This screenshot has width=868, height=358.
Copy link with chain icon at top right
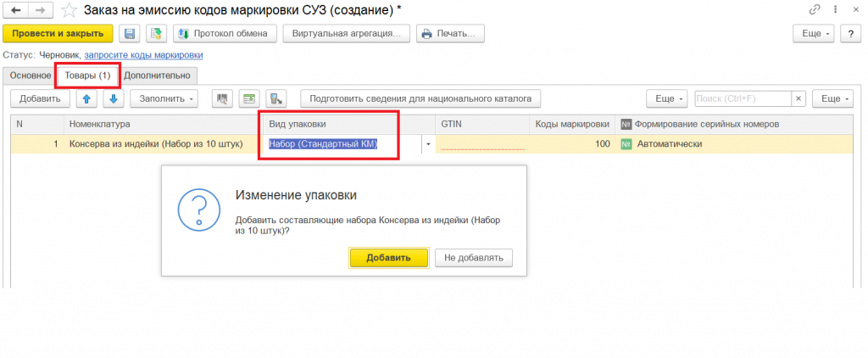tap(815, 10)
